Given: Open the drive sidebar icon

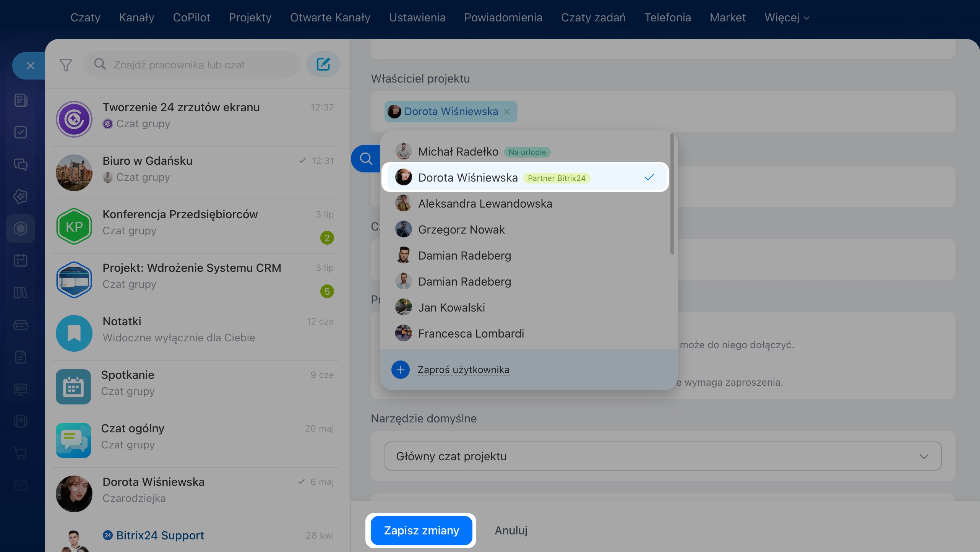Looking at the screenshot, I should [x=21, y=325].
